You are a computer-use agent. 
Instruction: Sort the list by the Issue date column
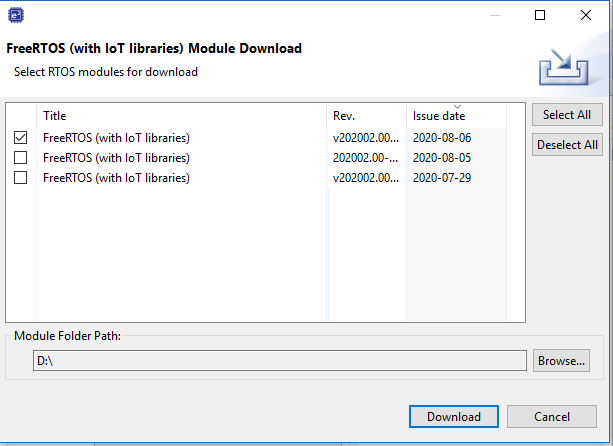[439, 116]
